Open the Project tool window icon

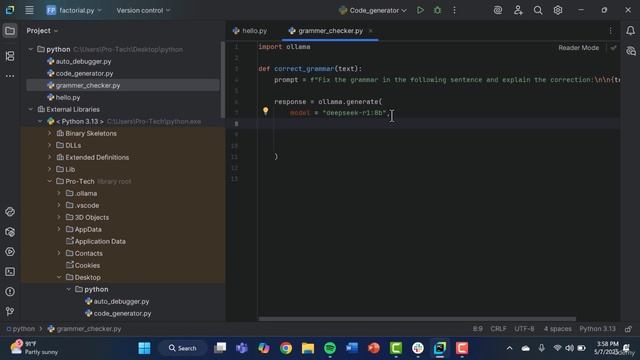coord(10,31)
